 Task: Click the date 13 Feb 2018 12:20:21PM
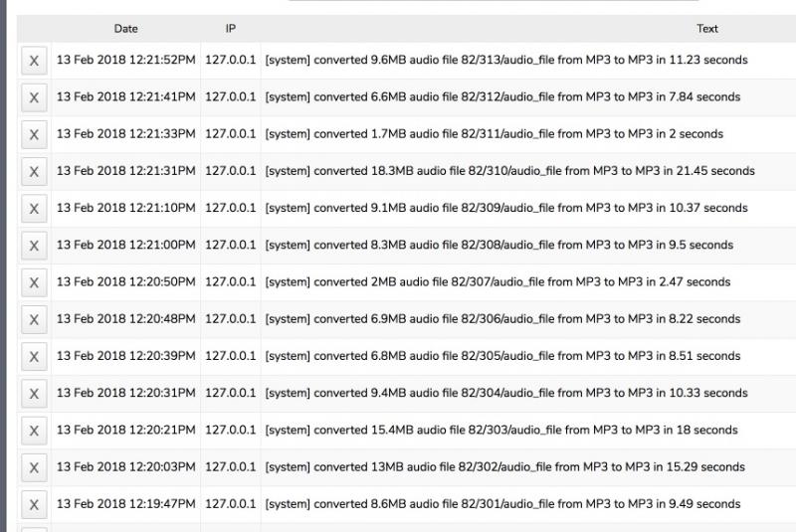click(x=126, y=430)
